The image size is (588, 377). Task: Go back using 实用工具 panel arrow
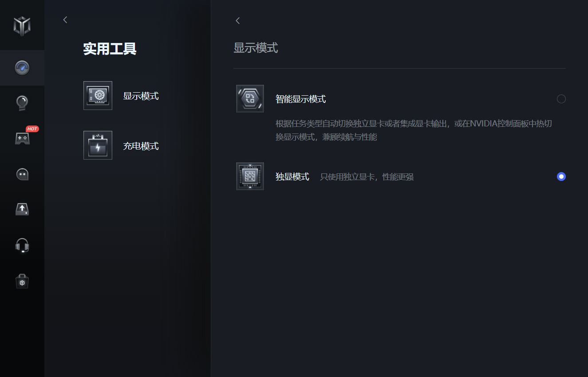click(x=65, y=20)
